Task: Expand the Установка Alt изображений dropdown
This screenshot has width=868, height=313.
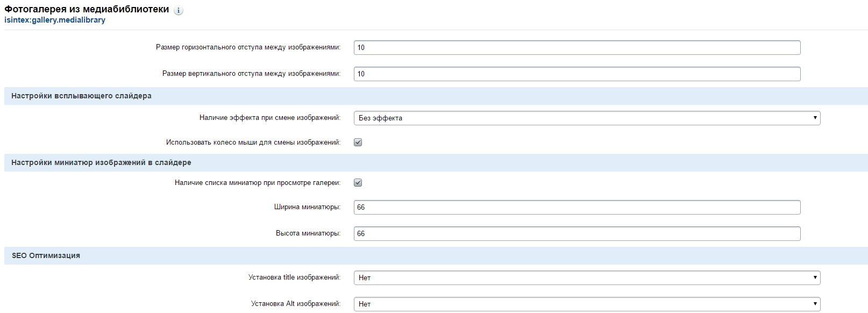Action: click(587, 304)
